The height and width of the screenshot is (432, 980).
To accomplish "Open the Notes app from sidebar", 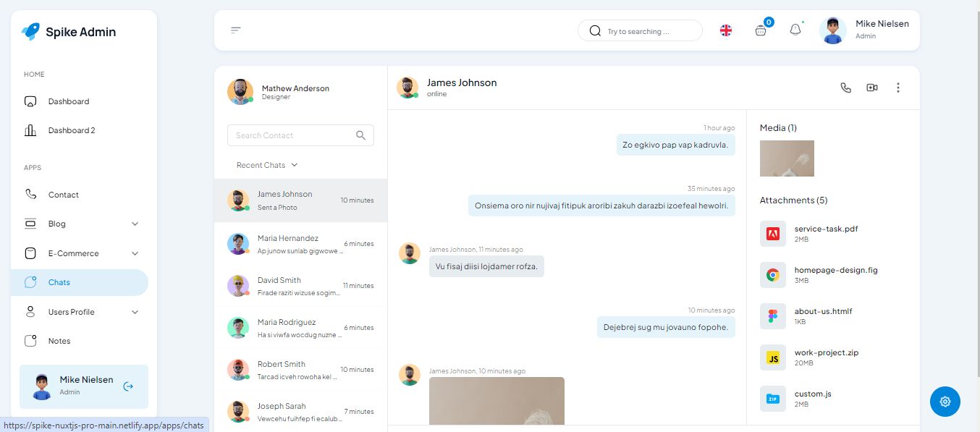I will [59, 341].
